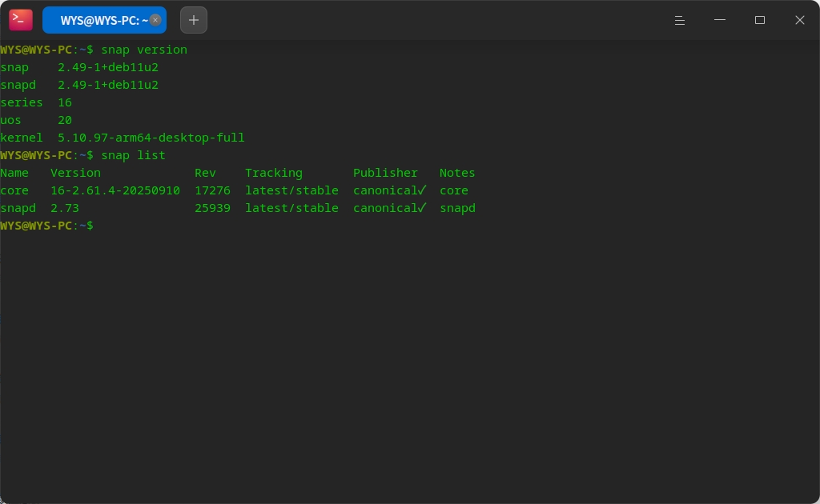Screen dimensions: 820x504
Task: Click the latest/stable tracking text for snapd
Action: [x=291, y=208]
